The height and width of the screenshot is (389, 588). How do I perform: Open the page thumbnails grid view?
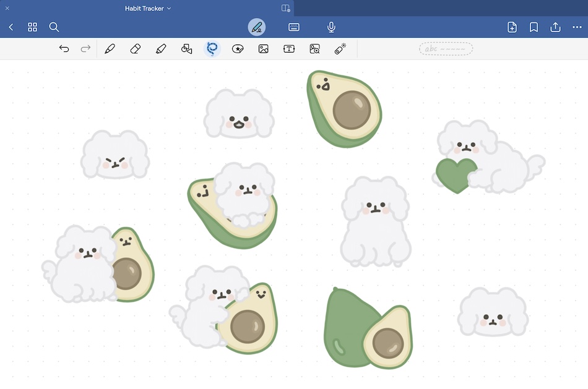pos(33,27)
